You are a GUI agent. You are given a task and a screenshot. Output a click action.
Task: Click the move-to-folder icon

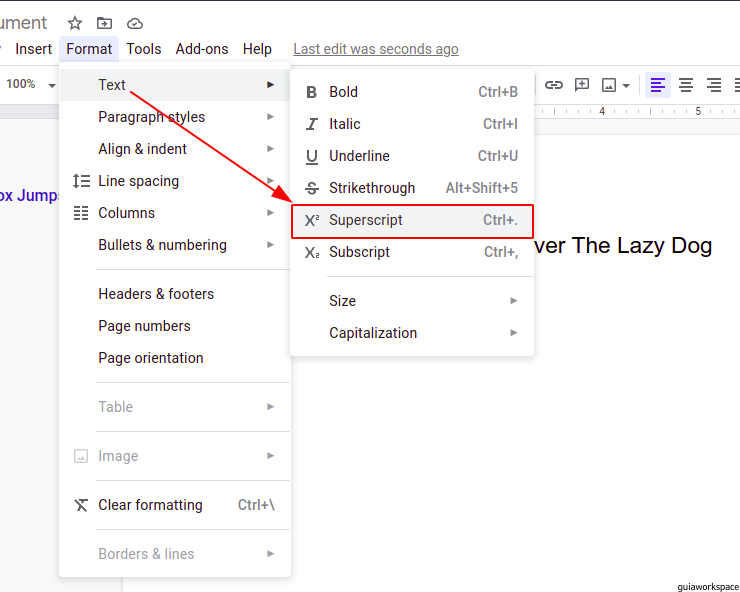[x=104, y=23]
